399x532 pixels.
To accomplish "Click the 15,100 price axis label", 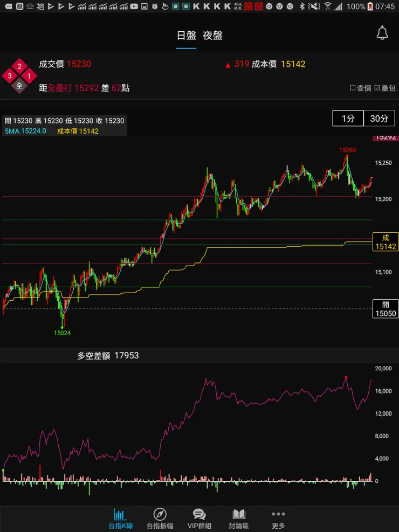I will point(383,272).
